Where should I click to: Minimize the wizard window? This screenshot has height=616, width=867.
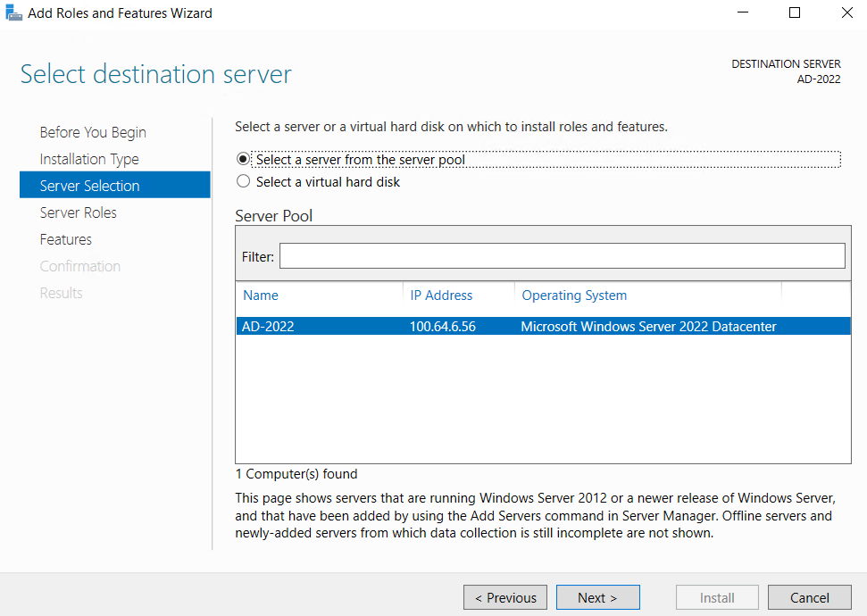[743, 12]
